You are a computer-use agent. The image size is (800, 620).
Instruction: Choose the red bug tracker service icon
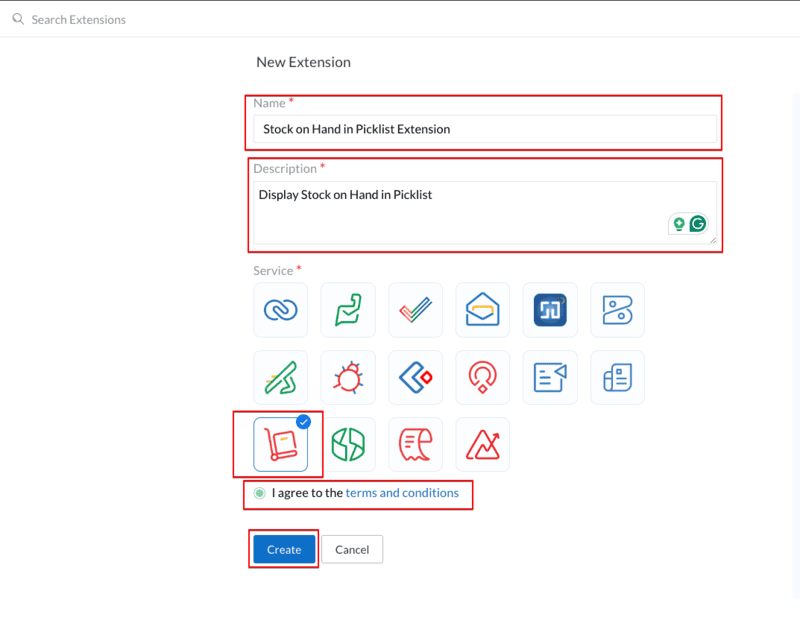348,377
